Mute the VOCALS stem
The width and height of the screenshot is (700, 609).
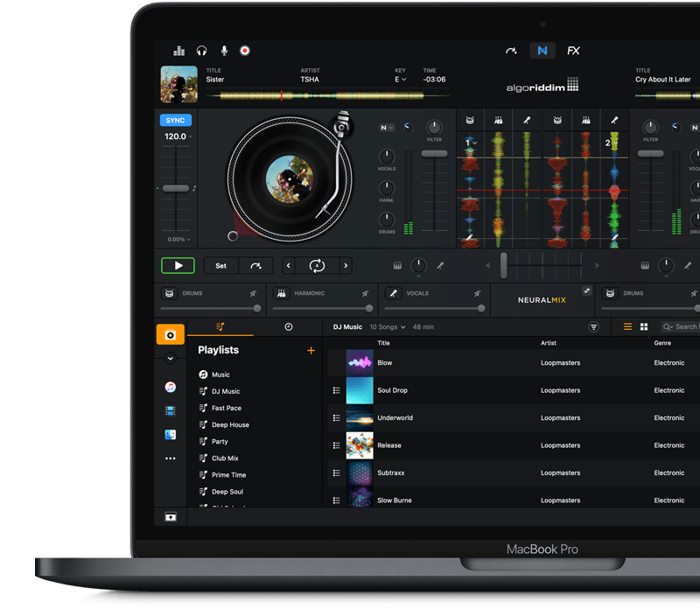478,293
